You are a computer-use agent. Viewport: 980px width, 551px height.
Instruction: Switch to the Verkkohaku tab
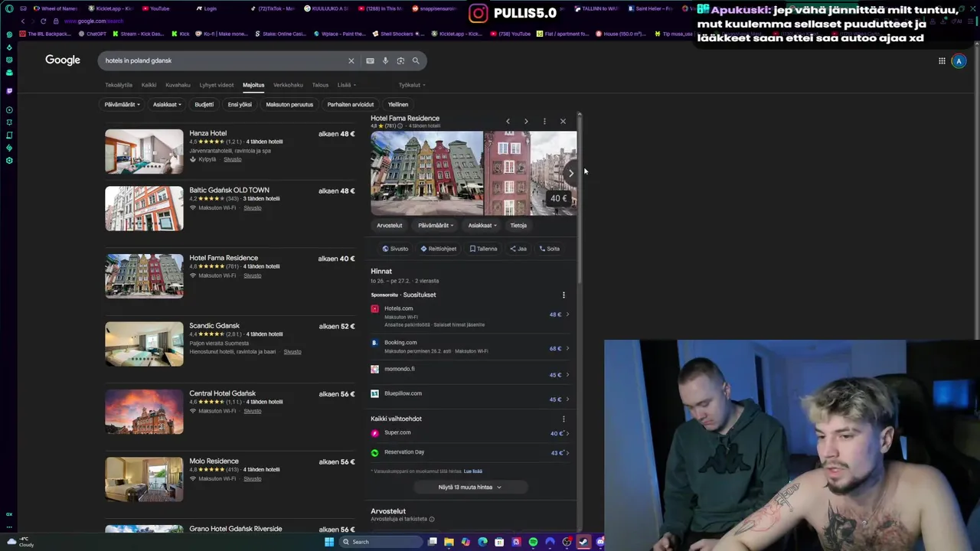point(288,85)
